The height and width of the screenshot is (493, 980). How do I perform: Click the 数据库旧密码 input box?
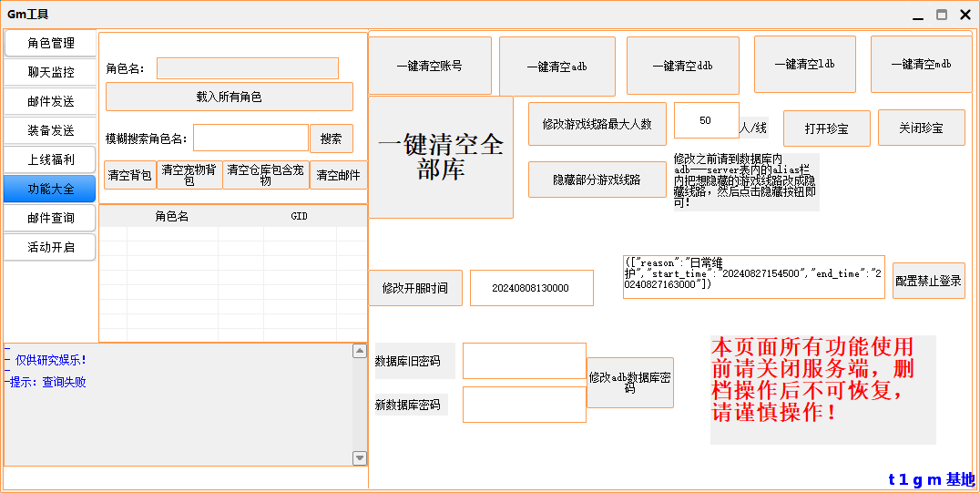[524, 361]
